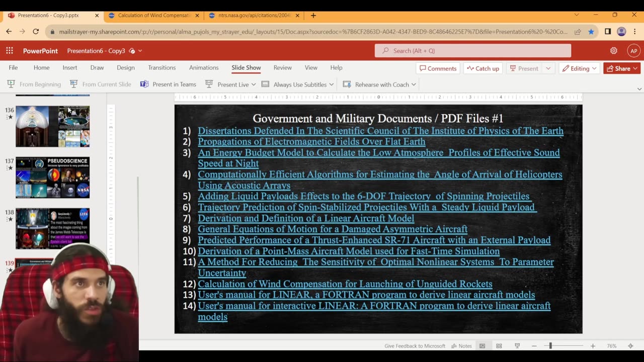
Task: Switch to the Draw tab
Action: click(x=97, y=67)
